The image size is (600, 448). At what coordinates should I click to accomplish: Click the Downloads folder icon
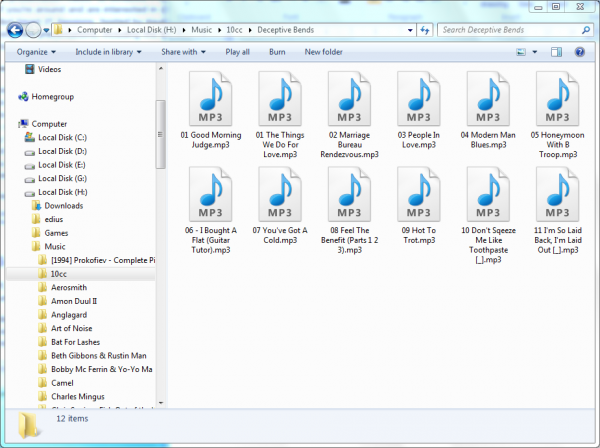click(x=36, y=206)
